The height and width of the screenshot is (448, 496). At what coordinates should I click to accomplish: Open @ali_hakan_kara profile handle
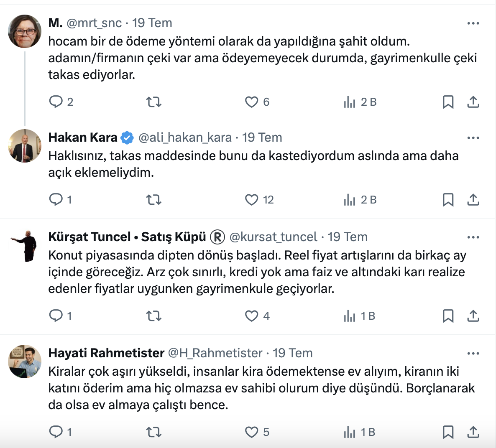(x=185, y=137)
